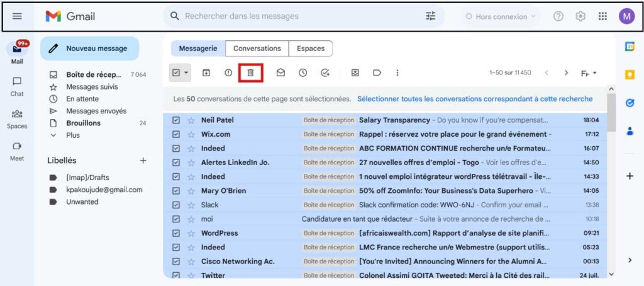Open search filter options icon
The width and height of the screenshot is (644, 286).
pyautogui.click(x=430, y=16)
